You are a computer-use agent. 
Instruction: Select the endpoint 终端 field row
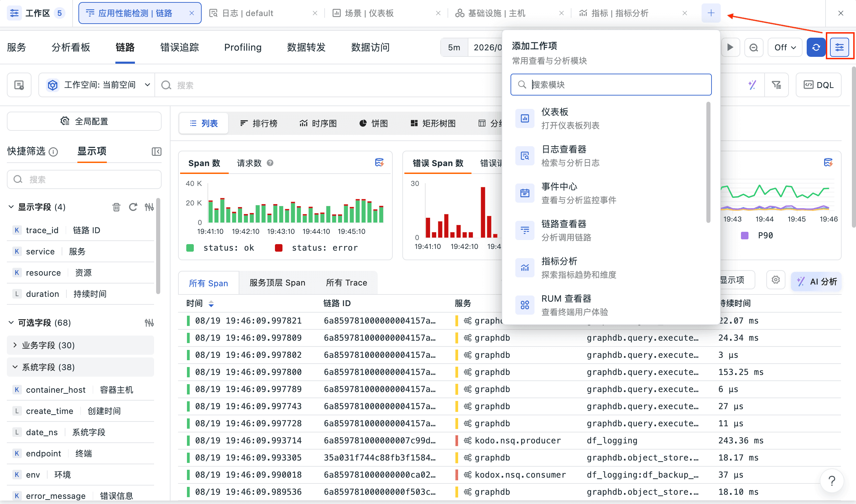point(80,453)
